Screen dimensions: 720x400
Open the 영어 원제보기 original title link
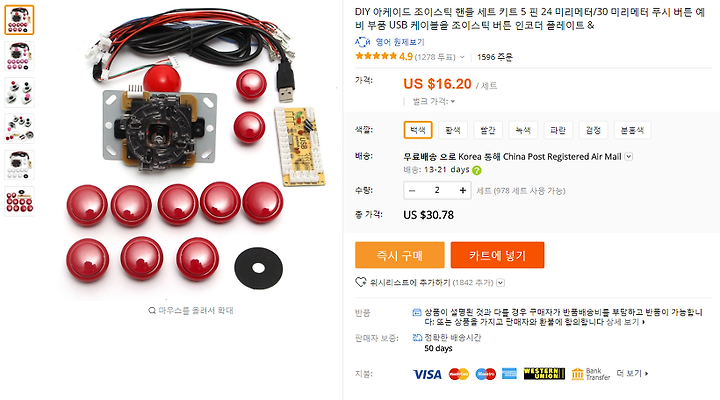pyautogui.click(x=400, y=42)
